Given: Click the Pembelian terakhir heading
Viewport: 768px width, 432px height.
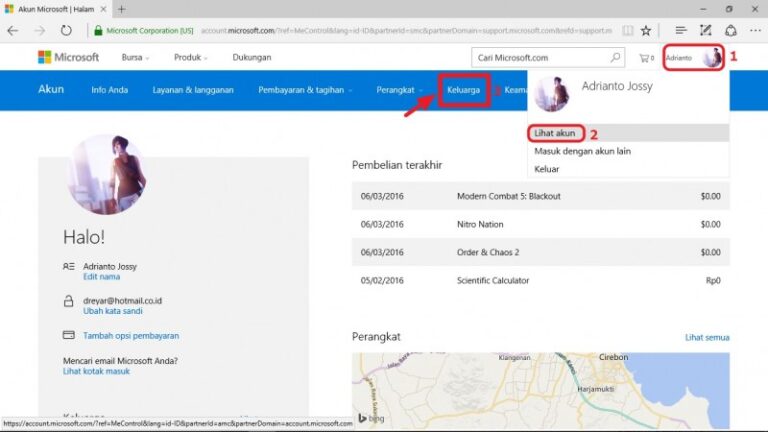Looking at the screenshot, I should tap(397, 165).
